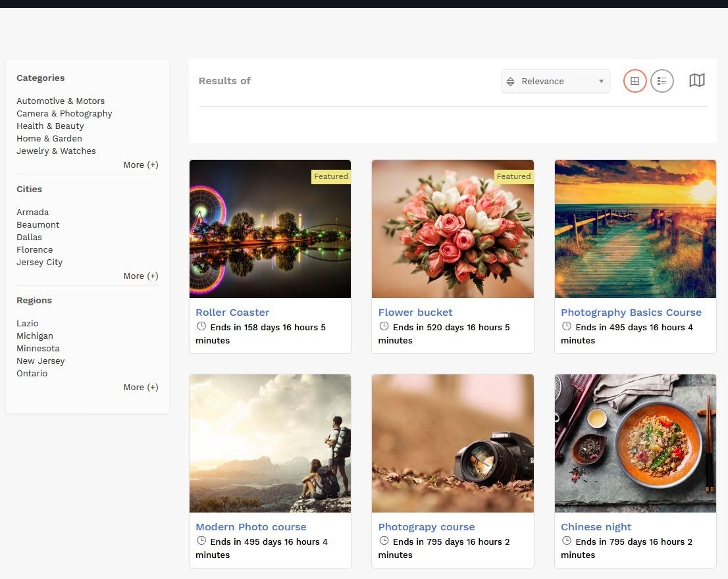Click clock icon on Photography Basics Course card
Viewport: 728px width, 579px height.
567,326
